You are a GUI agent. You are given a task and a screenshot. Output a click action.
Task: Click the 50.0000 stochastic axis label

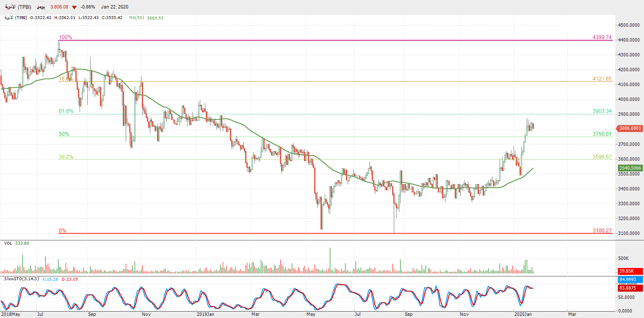(x=627, y=298)
